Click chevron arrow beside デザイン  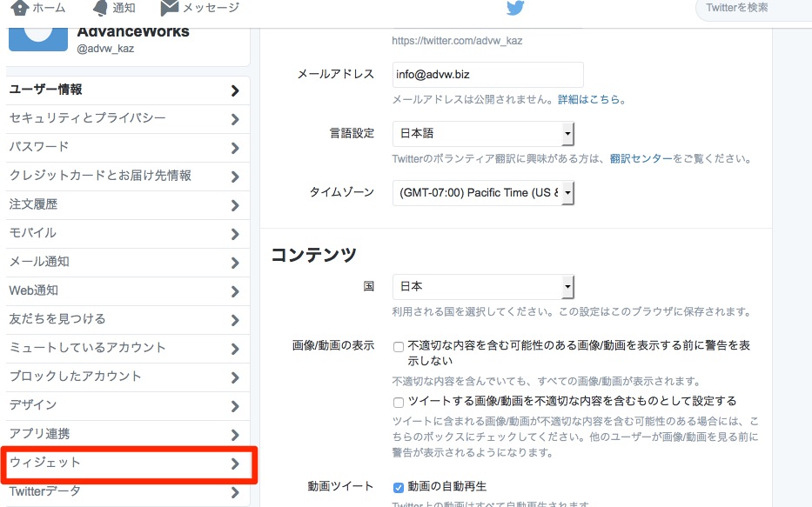pyautogui.click(x=235, y=407)
